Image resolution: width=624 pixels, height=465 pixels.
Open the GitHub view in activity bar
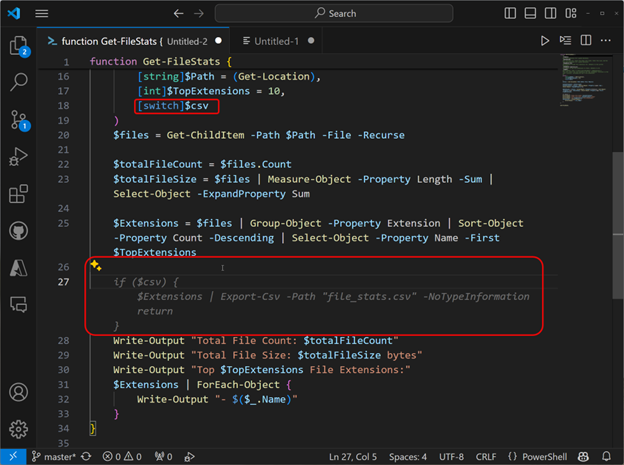[x=18, y=231]
